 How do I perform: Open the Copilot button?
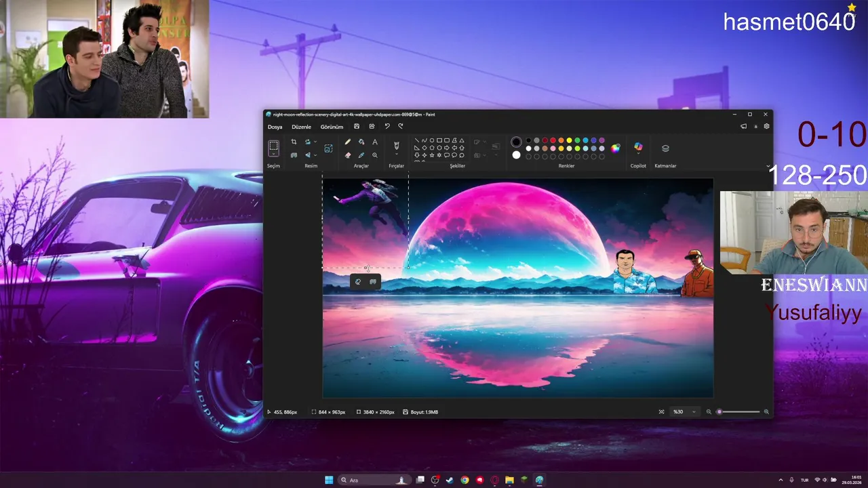point(638,146)
